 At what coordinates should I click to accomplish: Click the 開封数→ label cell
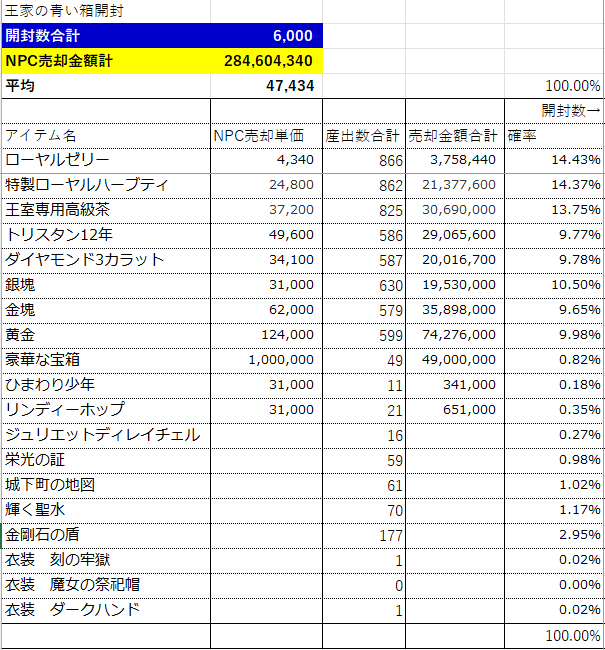[553, 110]
